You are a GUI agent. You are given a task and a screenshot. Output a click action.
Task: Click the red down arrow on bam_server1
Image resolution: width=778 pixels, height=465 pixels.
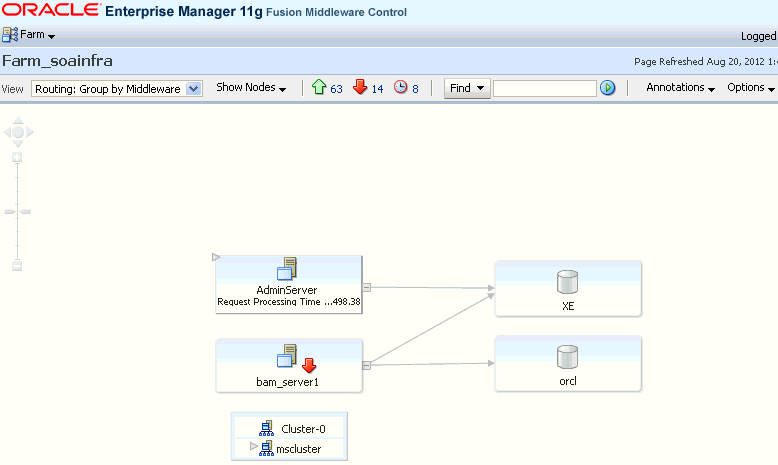(309, 365)
